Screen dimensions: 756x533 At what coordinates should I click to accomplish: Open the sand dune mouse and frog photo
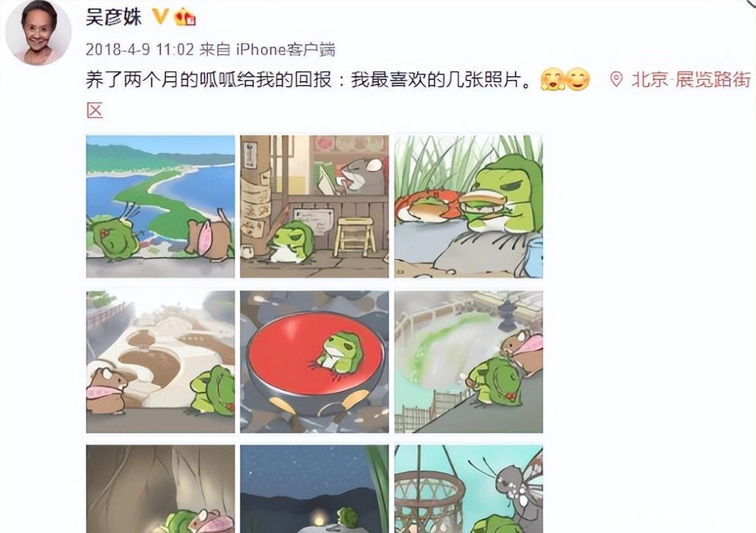(x=160, y=361)
